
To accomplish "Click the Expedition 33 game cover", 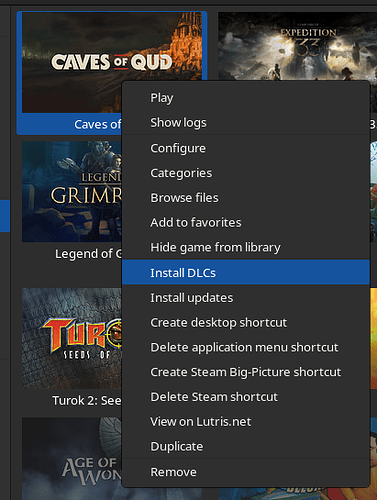I will 297,46.
